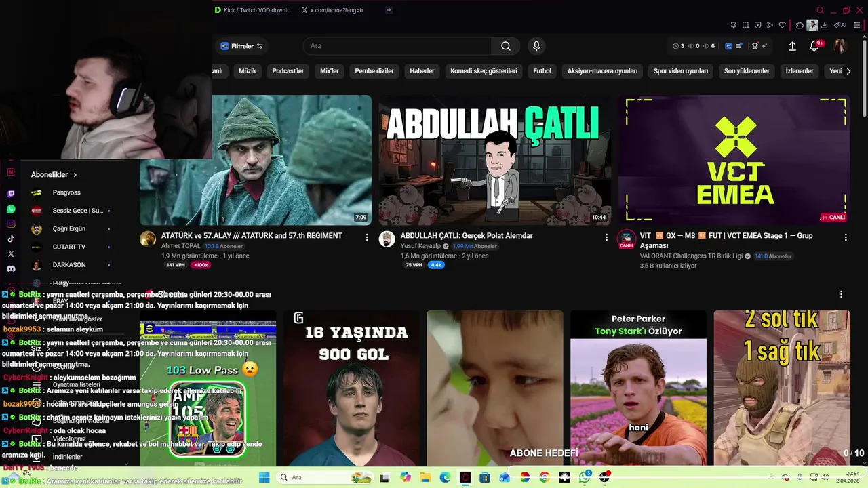Open the YouTube notifications bell
This screenshot has height=488, width=868.
pos(814,46)
